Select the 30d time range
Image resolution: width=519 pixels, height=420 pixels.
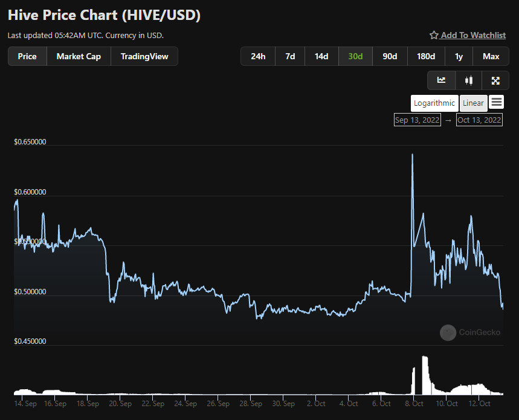tap(355, 56)
